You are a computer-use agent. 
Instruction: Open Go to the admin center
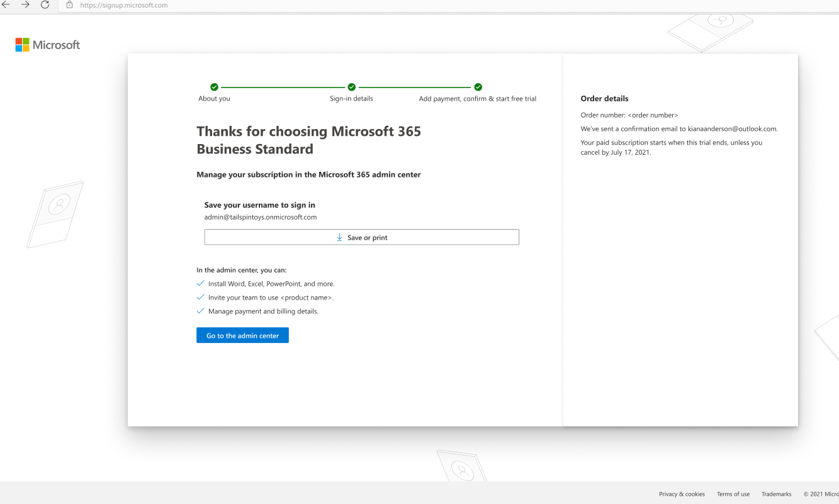[x=242, y=335]
